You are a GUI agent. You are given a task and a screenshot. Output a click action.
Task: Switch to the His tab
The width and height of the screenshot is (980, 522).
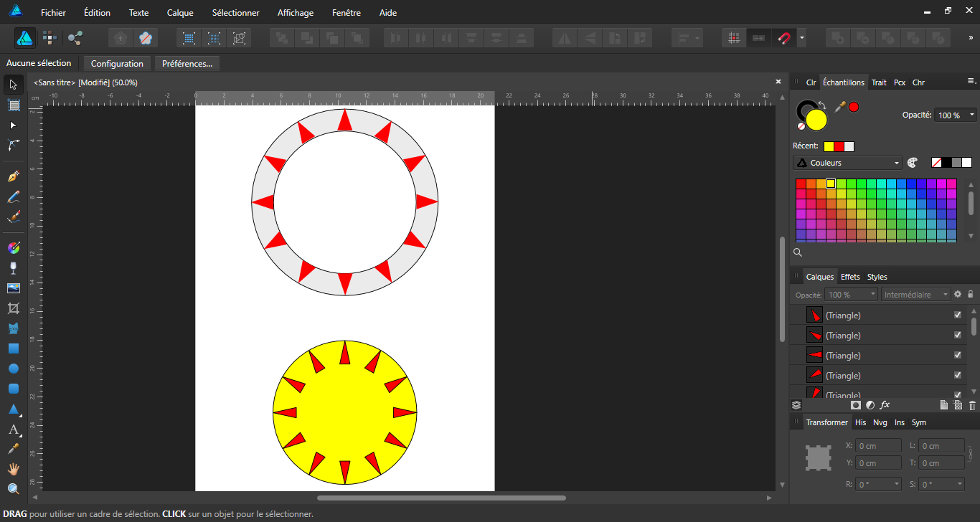pyautogui.click(x=860, y=422)
